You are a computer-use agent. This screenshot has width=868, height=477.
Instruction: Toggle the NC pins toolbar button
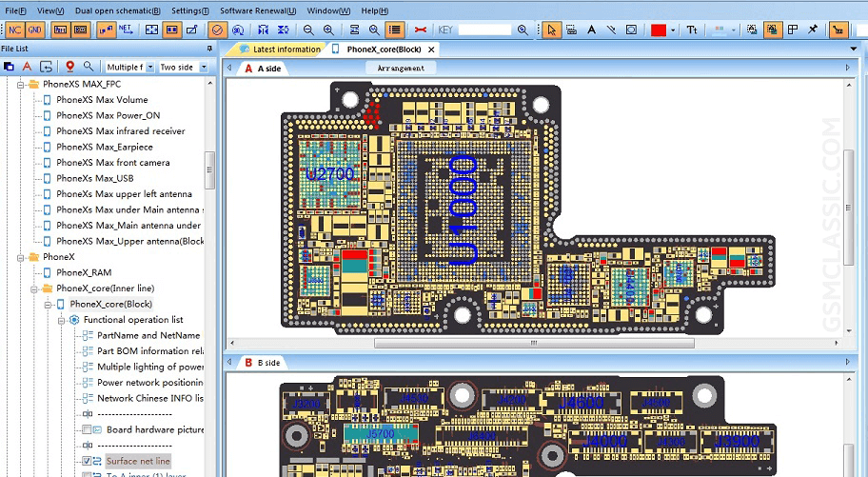tap(15, 30)
